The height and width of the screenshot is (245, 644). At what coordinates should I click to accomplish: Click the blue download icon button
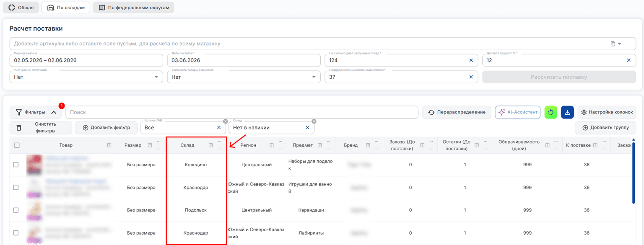(567, 112)
